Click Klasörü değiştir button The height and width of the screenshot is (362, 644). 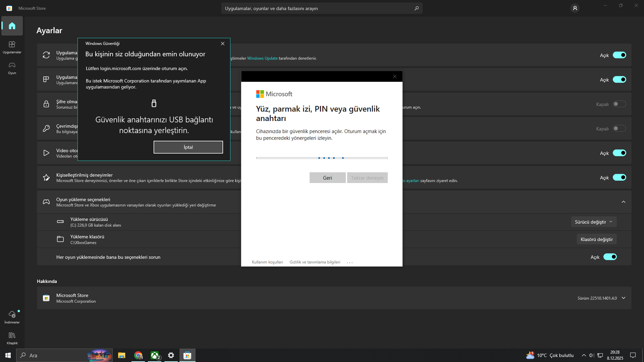597,239
